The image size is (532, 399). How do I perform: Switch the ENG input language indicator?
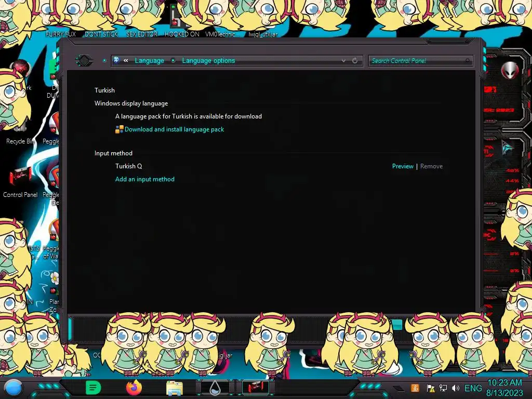pyautogui.click(x=473, y=388)
